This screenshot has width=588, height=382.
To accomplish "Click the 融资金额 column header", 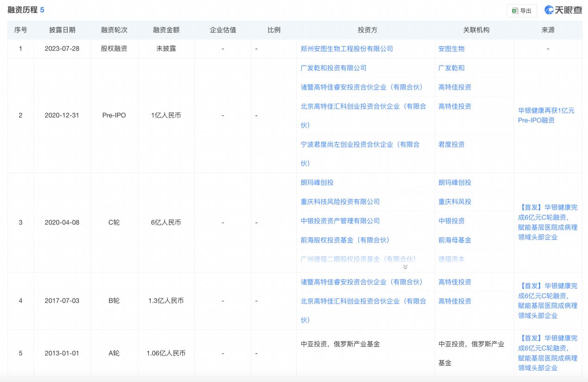I will point(166,30).
